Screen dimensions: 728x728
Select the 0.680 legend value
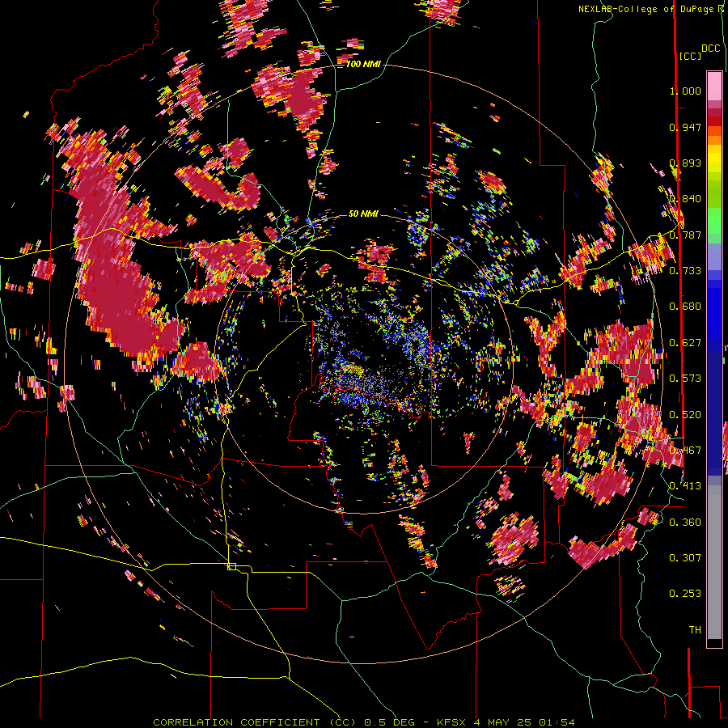685,307
